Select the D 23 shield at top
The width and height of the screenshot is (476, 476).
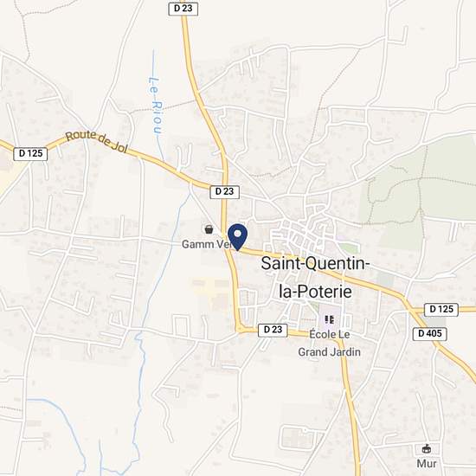pyautogui.click(x=183, y=9)
